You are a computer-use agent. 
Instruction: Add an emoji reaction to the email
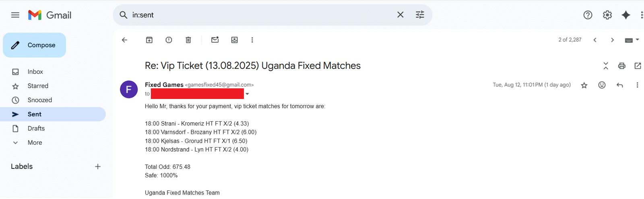(x=602, y=85)
